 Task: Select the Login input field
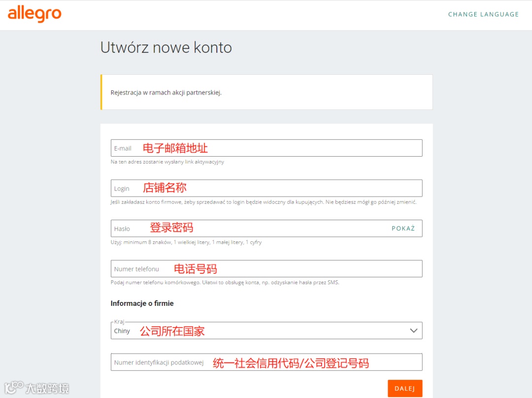pyautogui.click(x=266, y=188)
